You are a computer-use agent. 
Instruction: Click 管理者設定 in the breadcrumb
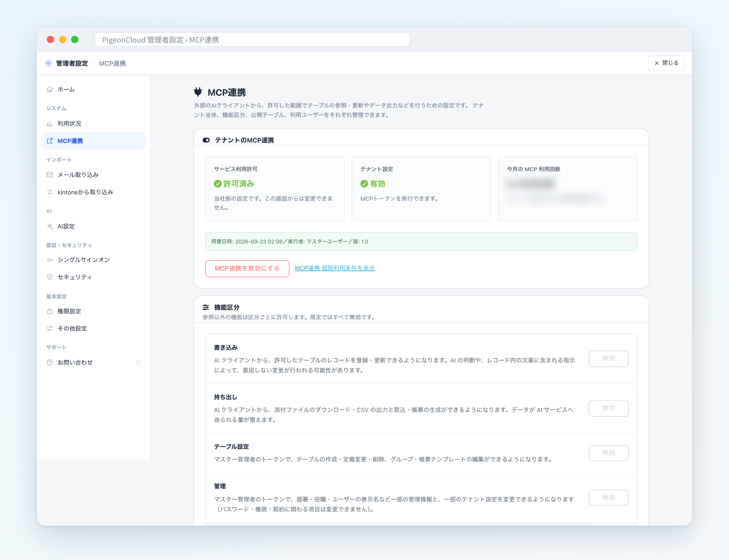point(72,63)
